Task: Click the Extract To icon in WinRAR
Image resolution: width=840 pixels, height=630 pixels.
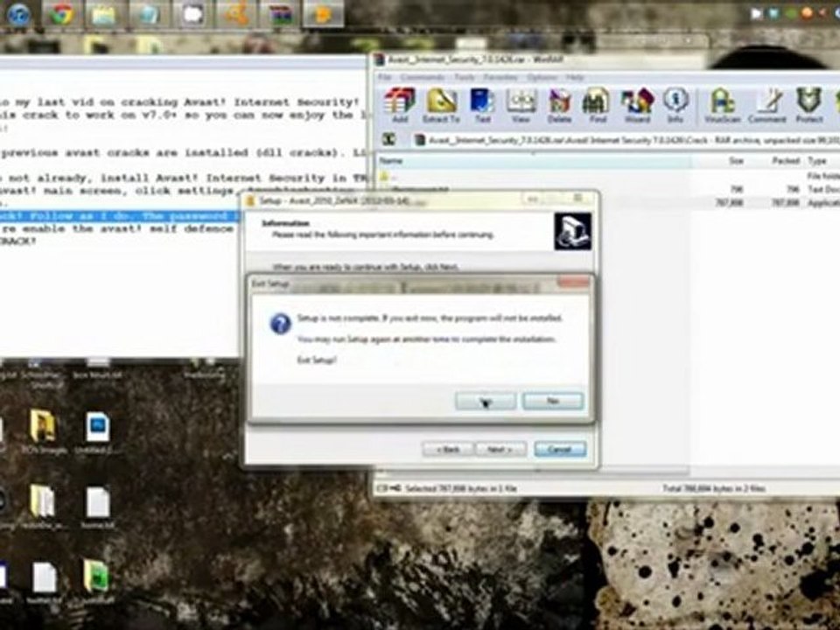Action: 441,105
